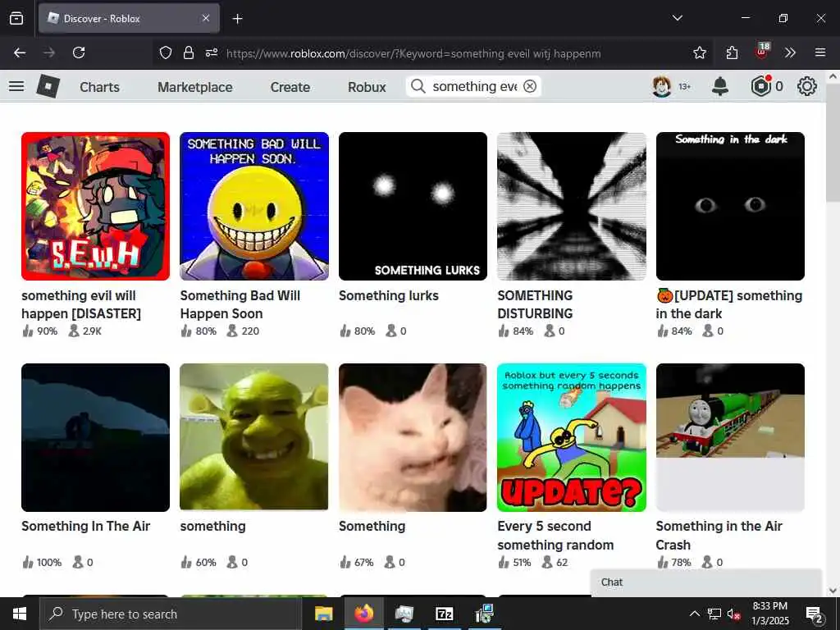Open 'SOMETHING DISTURBING' game title

click(535, 304)
